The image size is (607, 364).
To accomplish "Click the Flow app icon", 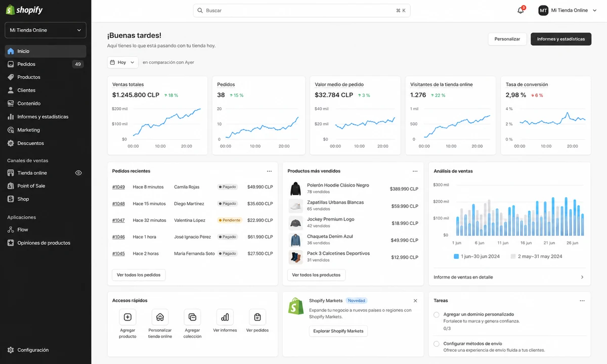I will click(x=11, y=230).
